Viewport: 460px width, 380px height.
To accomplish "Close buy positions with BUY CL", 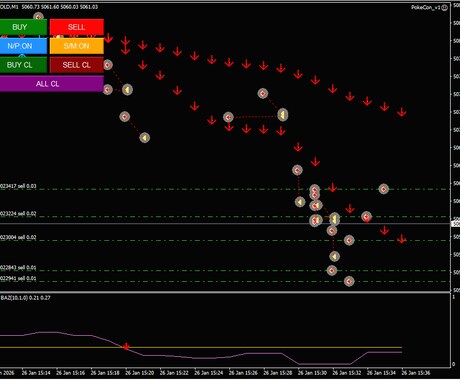I will 23,65.
